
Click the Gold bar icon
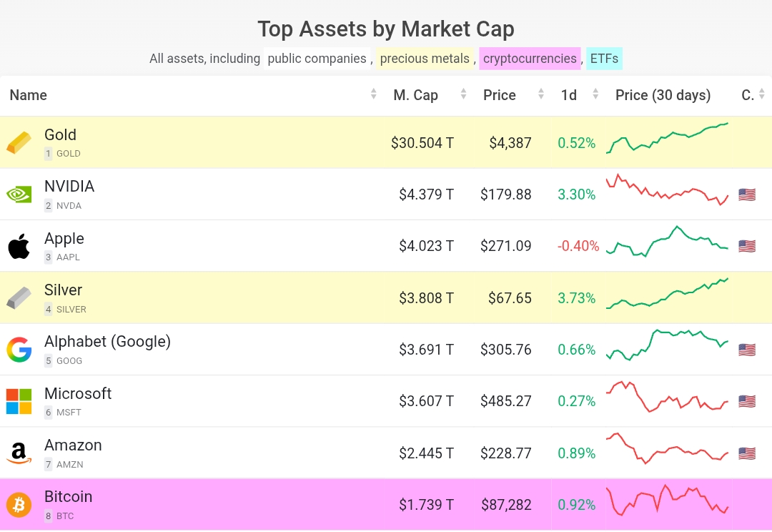(x=19, y=142)
